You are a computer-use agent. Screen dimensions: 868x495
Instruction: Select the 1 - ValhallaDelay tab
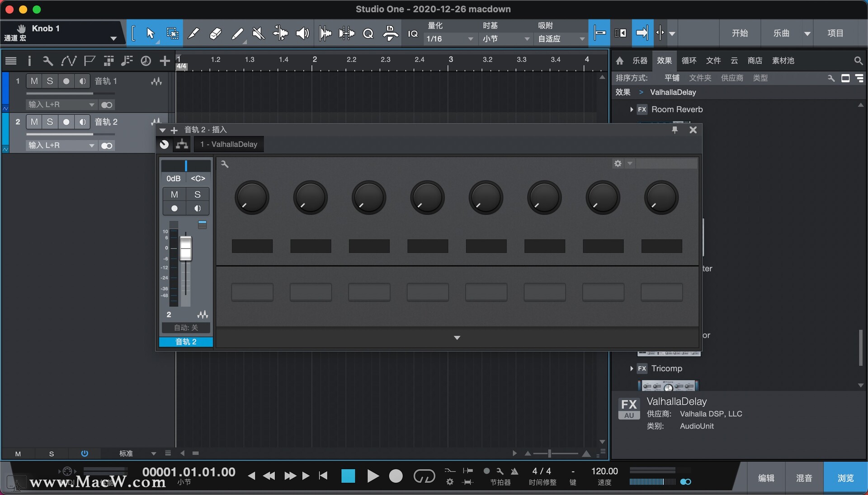[229, 144]
